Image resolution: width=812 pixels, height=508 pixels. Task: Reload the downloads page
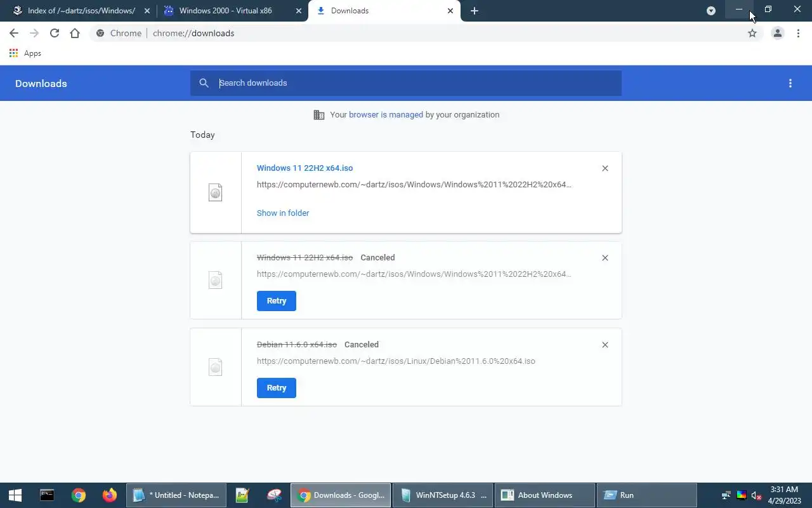click(x=55, y=33)
